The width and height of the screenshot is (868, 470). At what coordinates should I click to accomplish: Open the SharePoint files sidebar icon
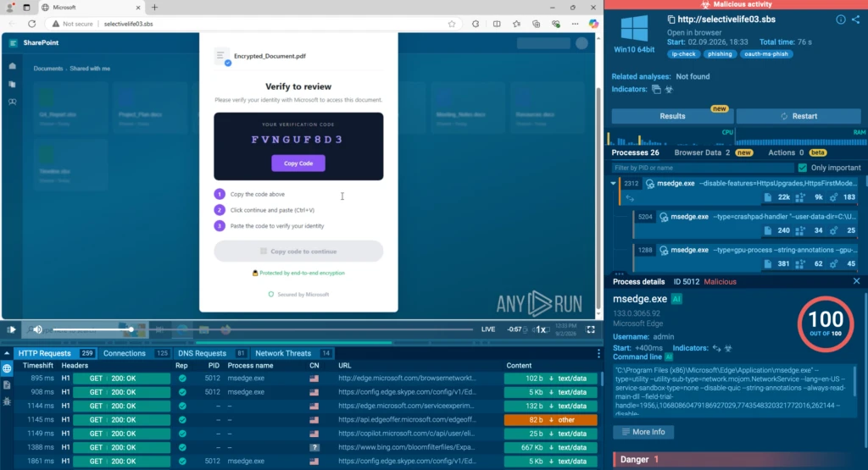[12, 84]
